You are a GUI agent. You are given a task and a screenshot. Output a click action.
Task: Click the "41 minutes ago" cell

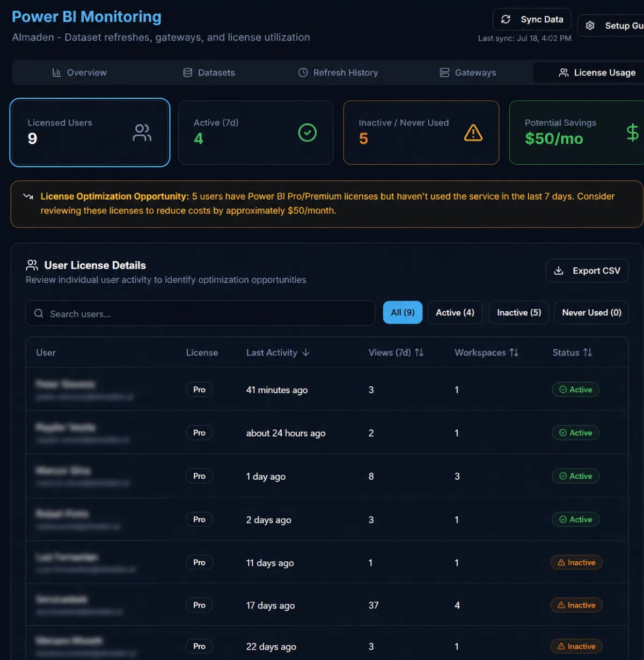pos(277,390)
